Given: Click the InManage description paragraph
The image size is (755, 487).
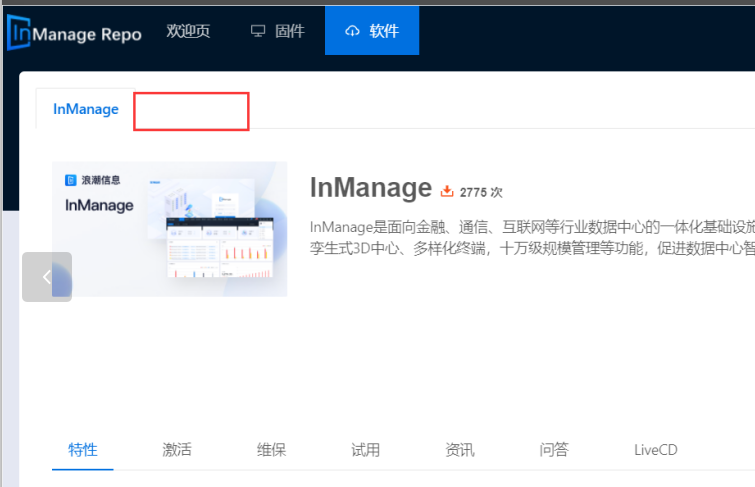Looking at the screenshot, I should coord(532,237).
